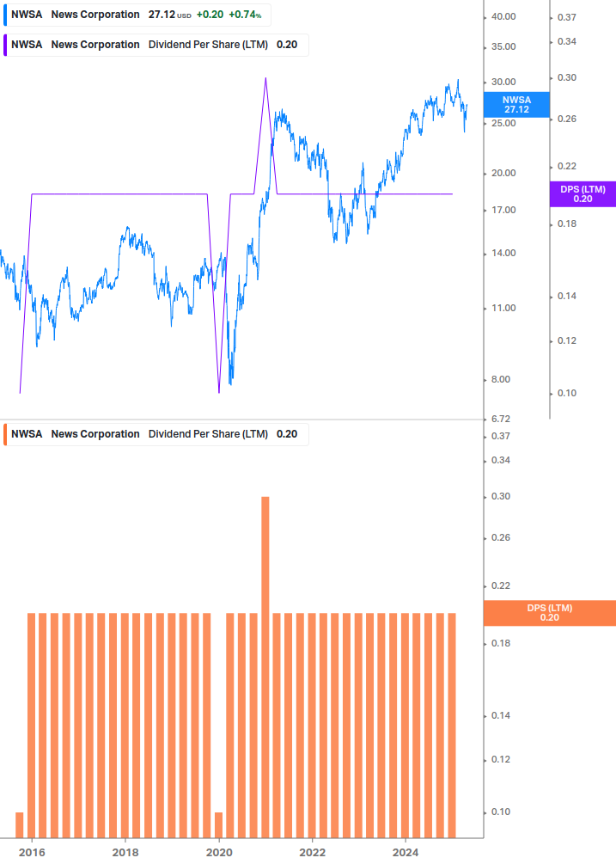Click the purple line peak near 2021
The image size is (616, 864).
[265, 78]
